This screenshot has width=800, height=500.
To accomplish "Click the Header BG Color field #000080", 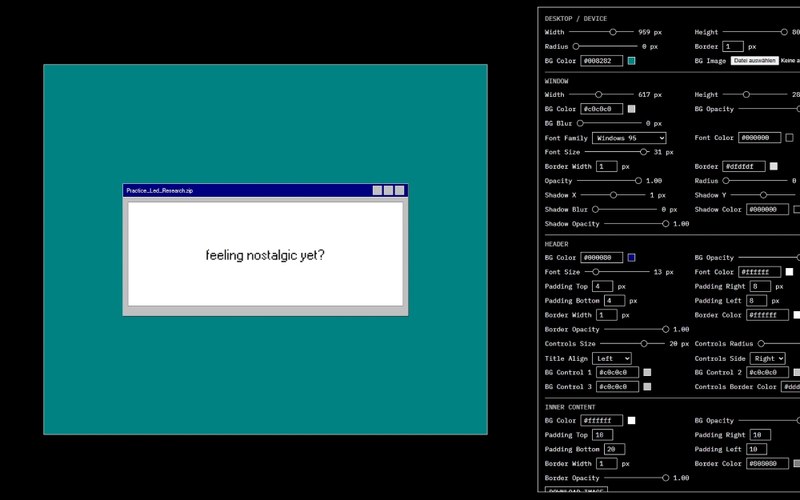I will 602,258.
